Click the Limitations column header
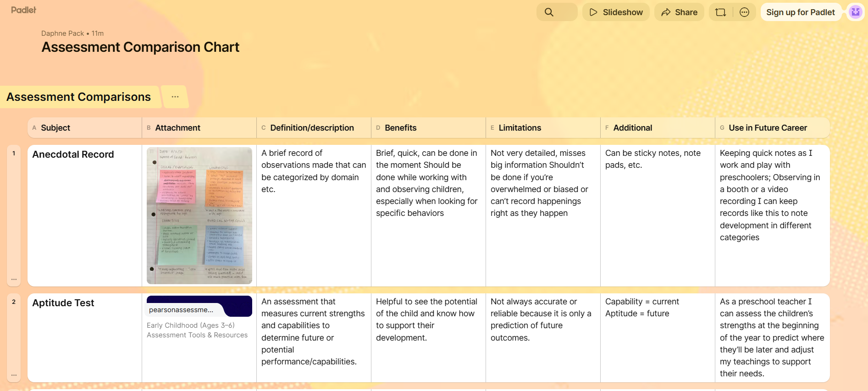Viewport: 868px width, 391px height. click(x=520, y=128)
